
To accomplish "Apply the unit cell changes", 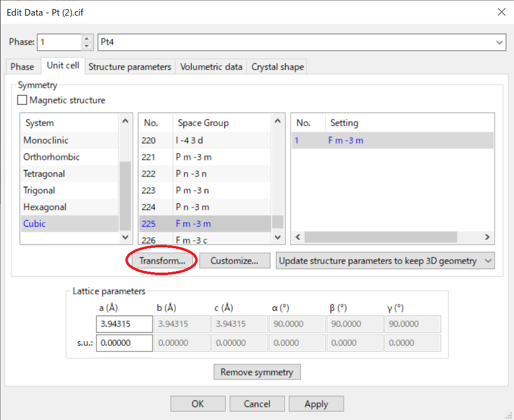I will tap(316, 404).
